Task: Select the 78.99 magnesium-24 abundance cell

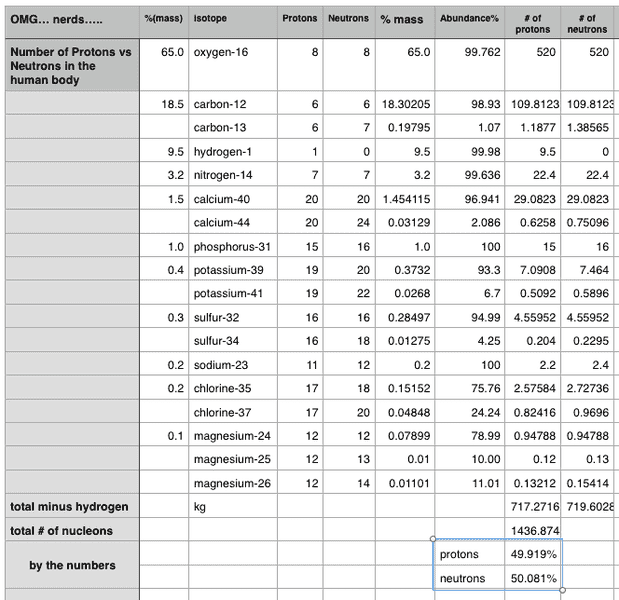Action: pyautogui.click(x=469, y=435)
